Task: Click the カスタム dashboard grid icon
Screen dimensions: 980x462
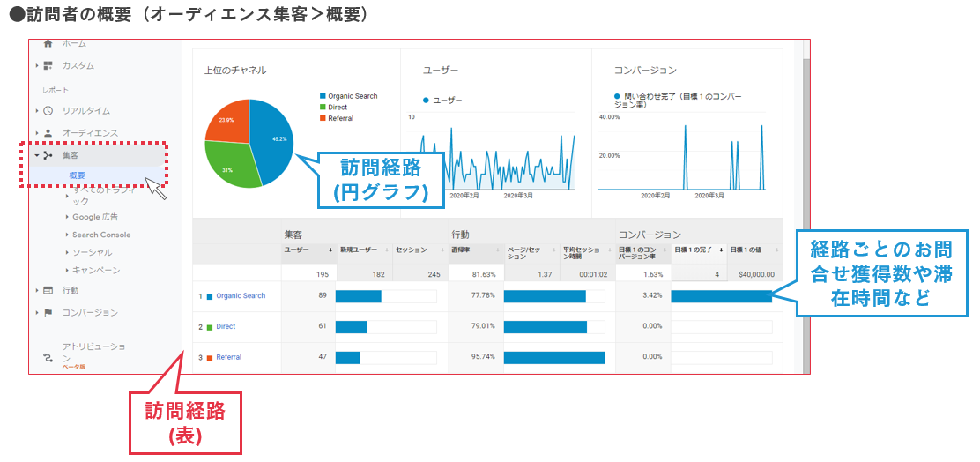Action: click(48, 65)
